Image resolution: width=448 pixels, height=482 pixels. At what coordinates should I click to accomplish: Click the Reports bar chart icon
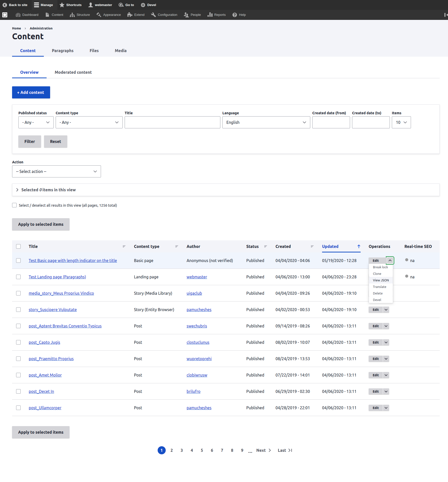pos(210,15)
